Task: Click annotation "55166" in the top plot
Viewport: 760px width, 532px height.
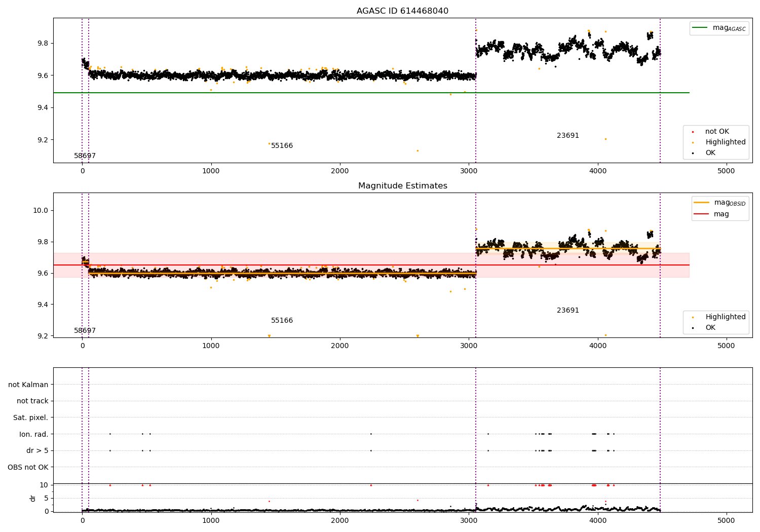Action: pyautogui.click(x=282, y=146)
